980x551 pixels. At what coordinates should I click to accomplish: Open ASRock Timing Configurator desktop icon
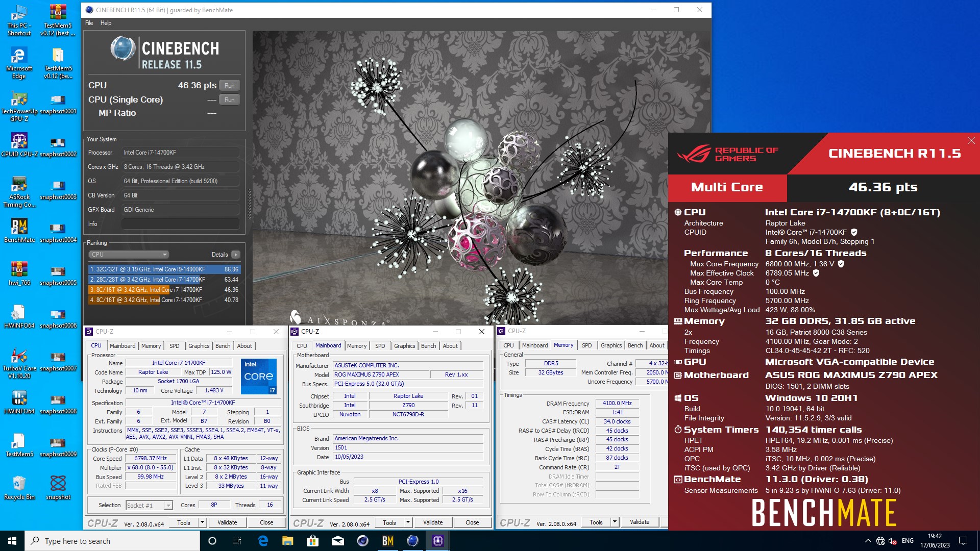[x=19, y=192]
